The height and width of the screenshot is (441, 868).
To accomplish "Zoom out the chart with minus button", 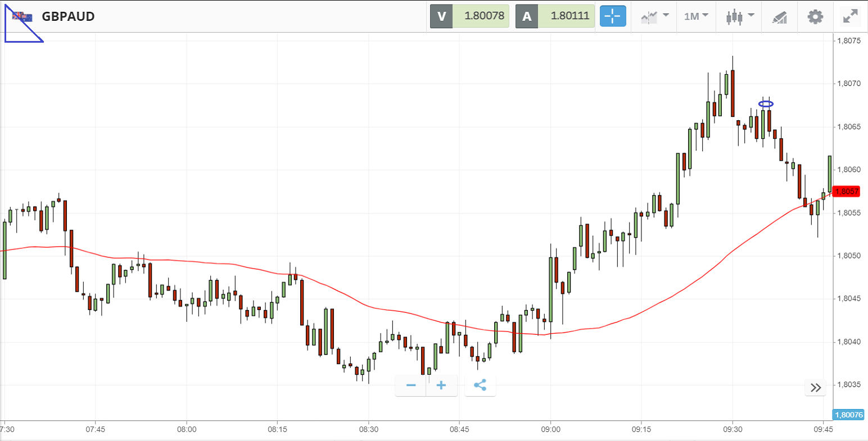I will point(411,385).
